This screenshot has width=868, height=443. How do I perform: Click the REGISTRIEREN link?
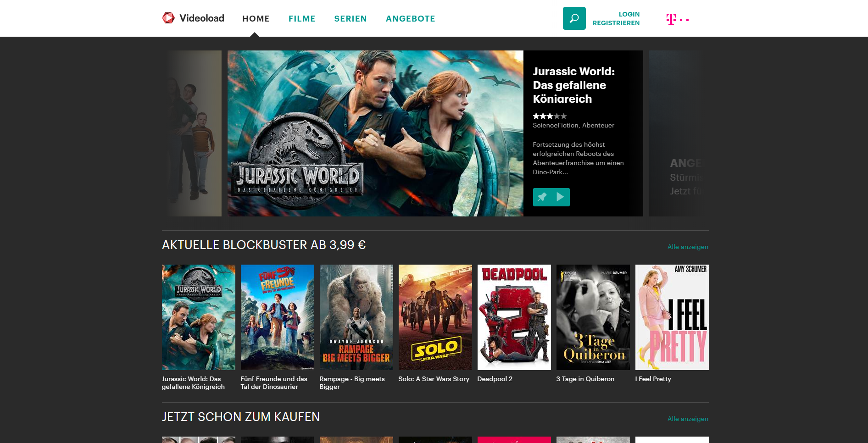[616, 23]
